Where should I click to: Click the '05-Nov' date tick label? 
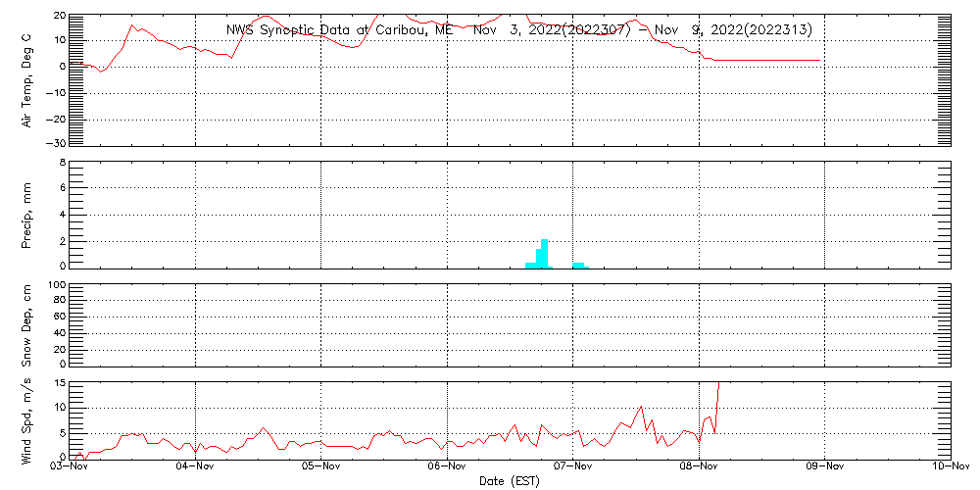[320, 466]
